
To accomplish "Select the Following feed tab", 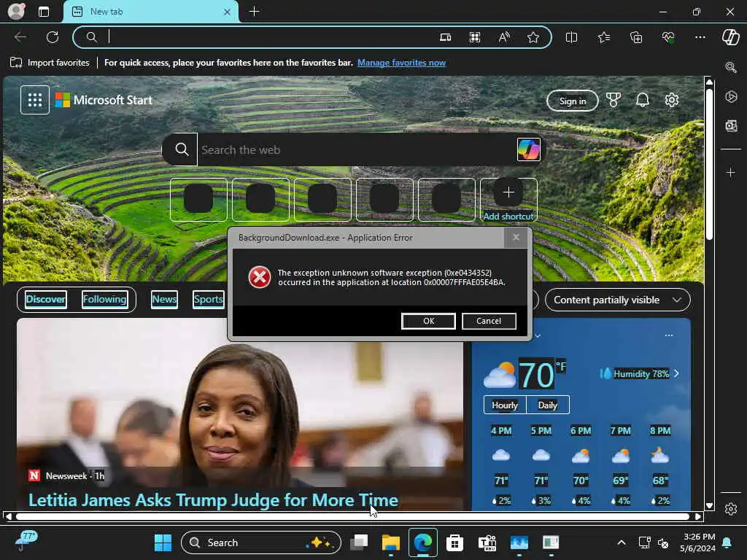I will pyautogui.click(x=105, y=300).
